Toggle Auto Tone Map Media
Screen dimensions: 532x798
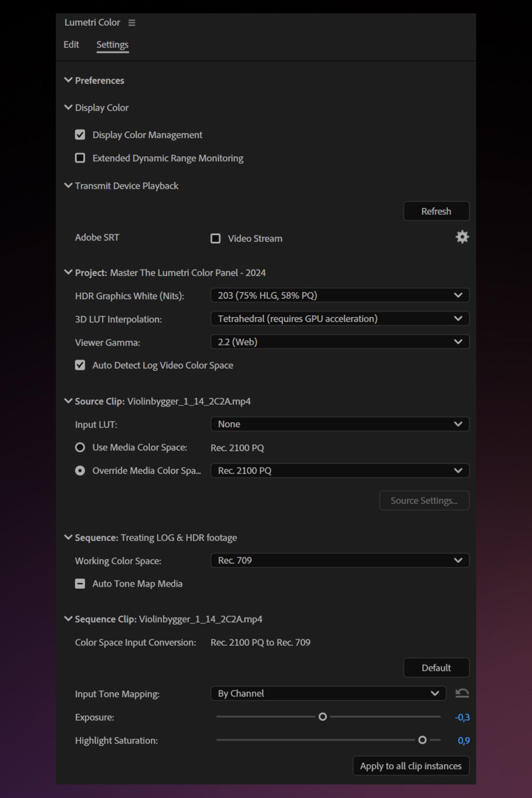[80, 584]
